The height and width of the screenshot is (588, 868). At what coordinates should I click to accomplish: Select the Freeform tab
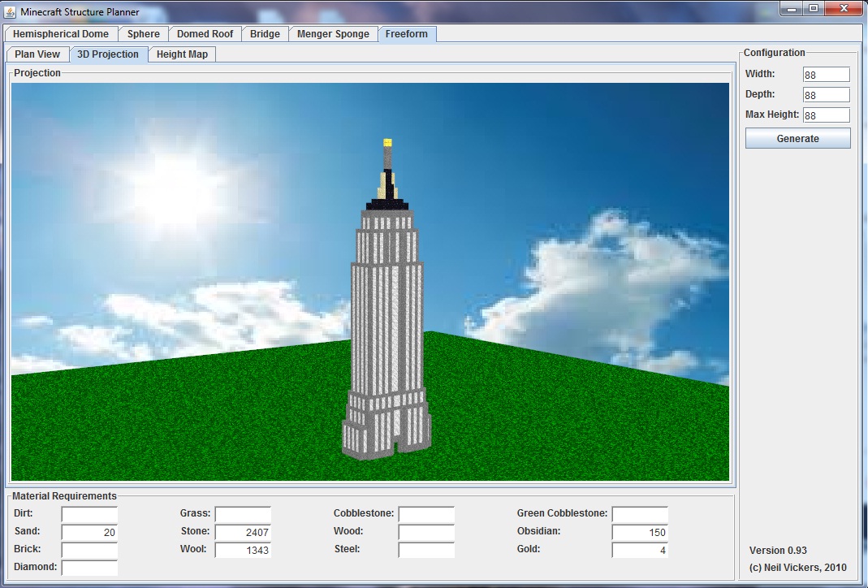[407, 34]
